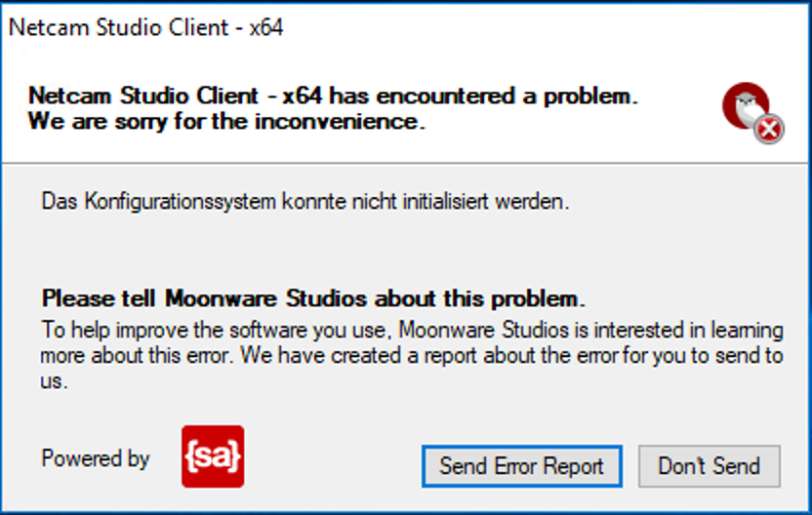
Task: Click the 'To help improve the software' line
Action: click(x=412, y=330)
